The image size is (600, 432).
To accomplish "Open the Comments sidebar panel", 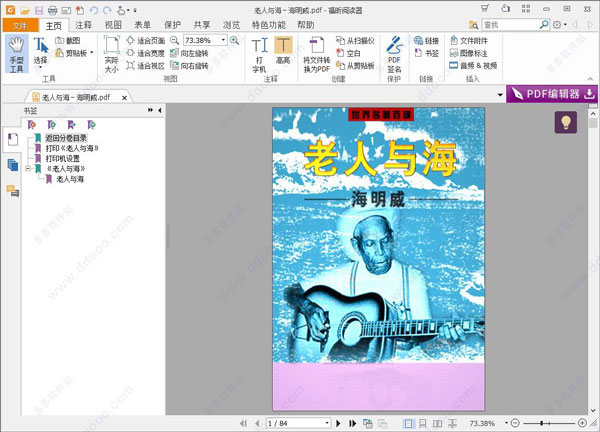I will [13, 191].
